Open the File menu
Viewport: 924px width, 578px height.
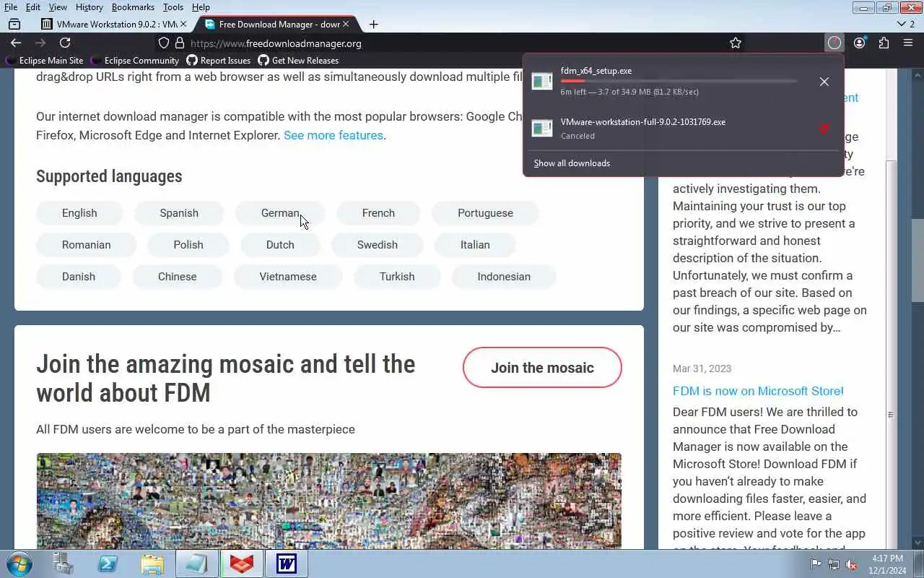coord(11,7)
